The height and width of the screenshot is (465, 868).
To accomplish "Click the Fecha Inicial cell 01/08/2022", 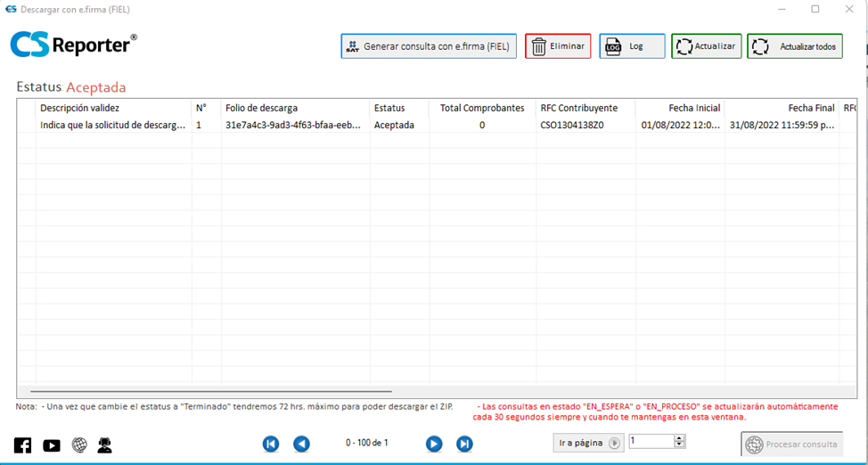I will click(x=680, y=125).
